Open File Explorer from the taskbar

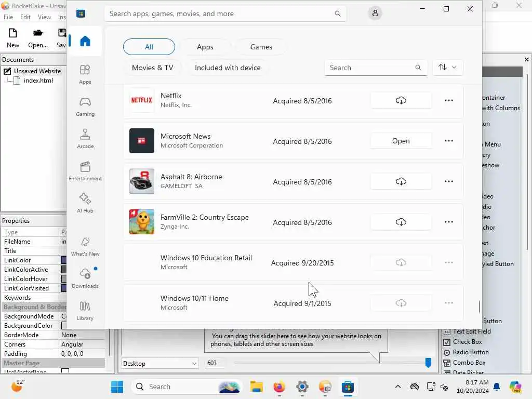pyautogui.click(x=257, y=387)
